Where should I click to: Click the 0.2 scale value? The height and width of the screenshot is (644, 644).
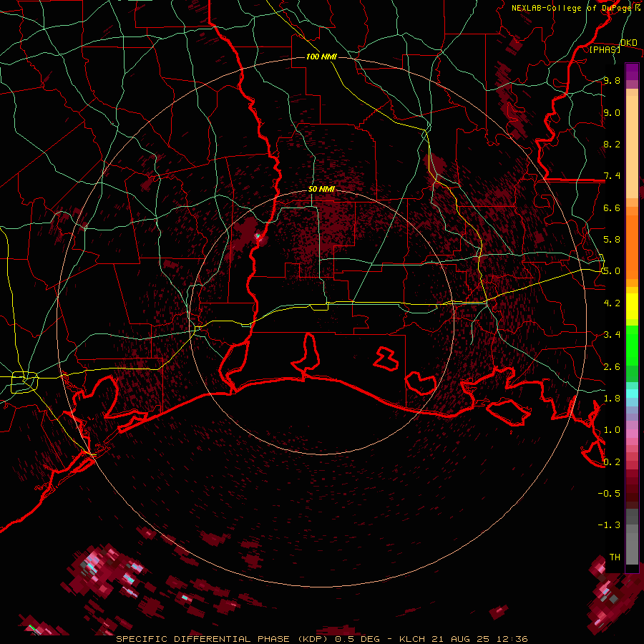coord(612,462)
